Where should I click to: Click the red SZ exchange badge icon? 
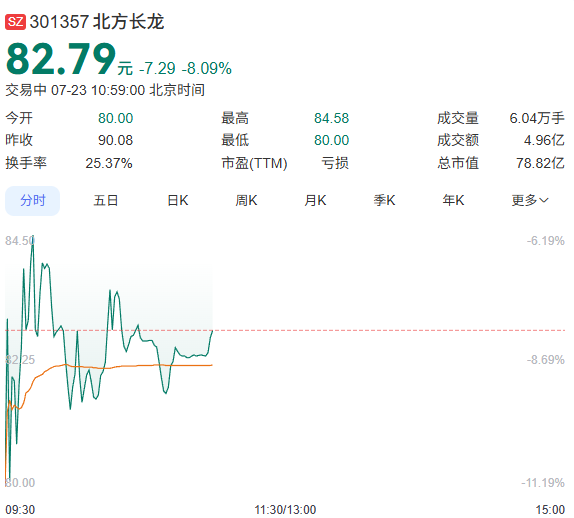click(x=15, y=22)
